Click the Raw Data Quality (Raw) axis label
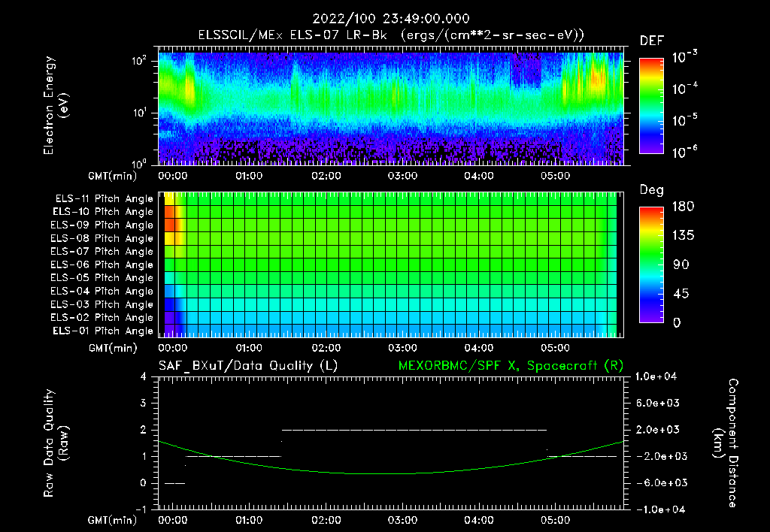The height and width of the screenshot is (532, 770). click(56, 443)
